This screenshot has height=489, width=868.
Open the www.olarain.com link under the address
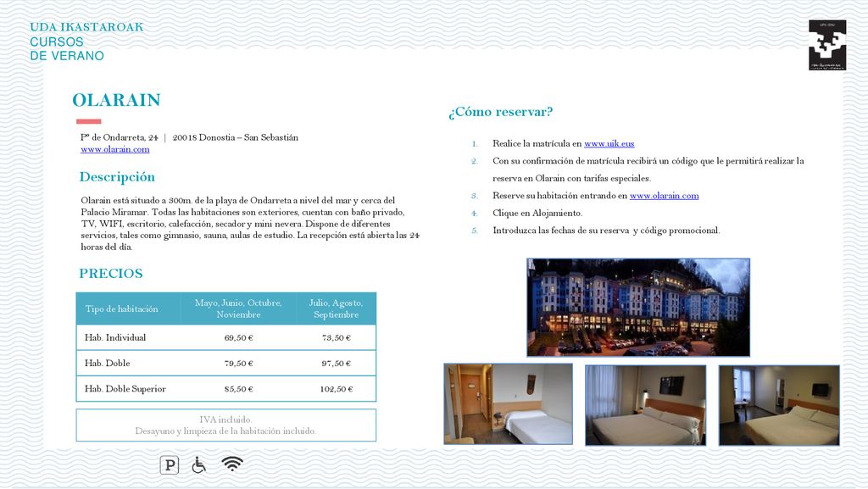pyautogui.click(x=114, y=149)
